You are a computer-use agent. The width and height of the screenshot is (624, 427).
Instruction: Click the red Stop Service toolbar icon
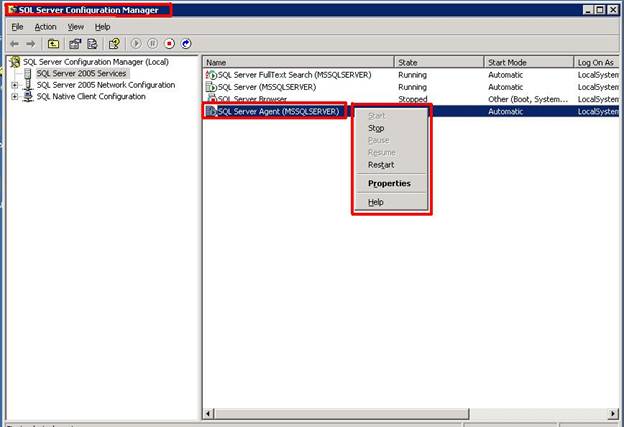[x=170, y=43]
